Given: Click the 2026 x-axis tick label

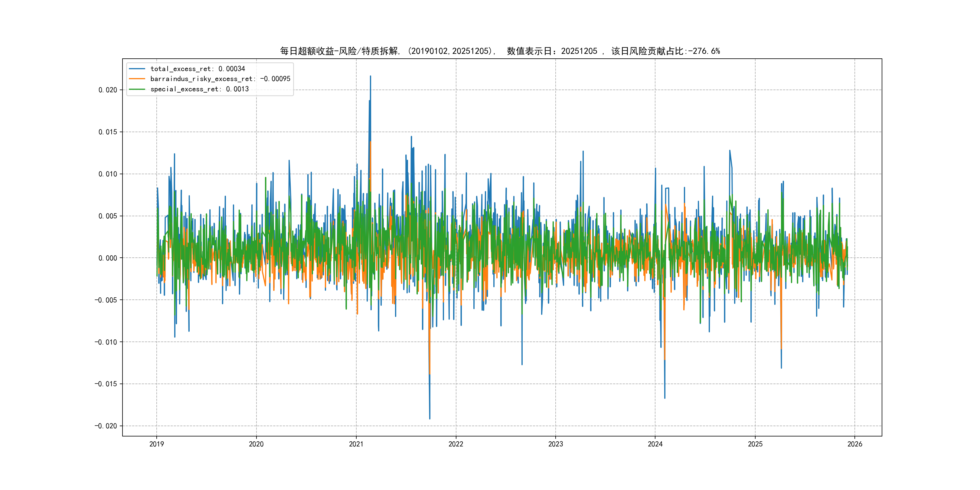Looking at the screenshot, I should (x=855, y=444).
